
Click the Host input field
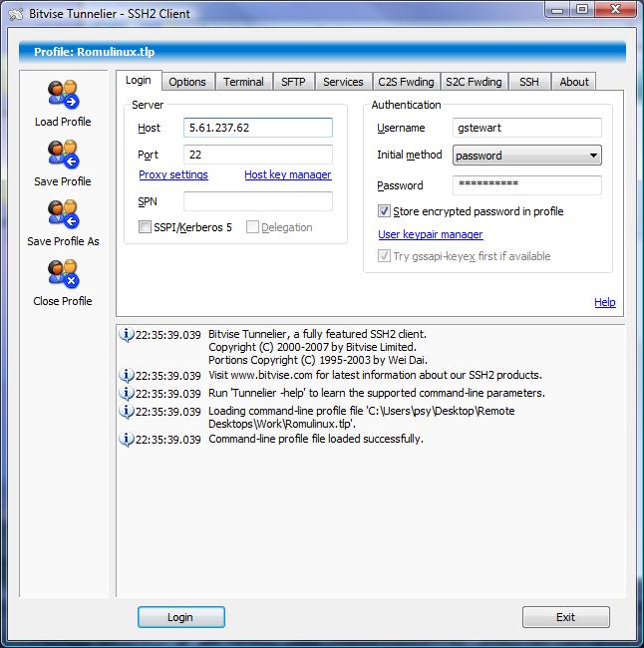258,128
